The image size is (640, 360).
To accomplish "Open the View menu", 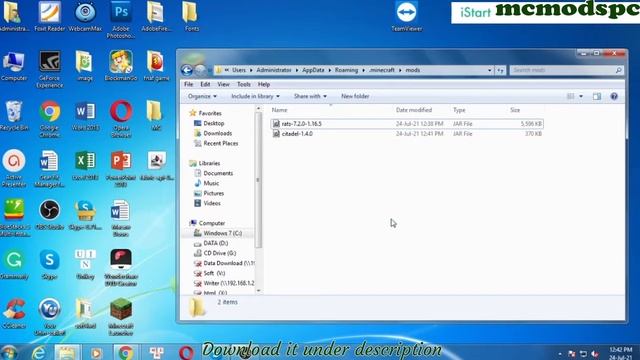I will 223,84.
